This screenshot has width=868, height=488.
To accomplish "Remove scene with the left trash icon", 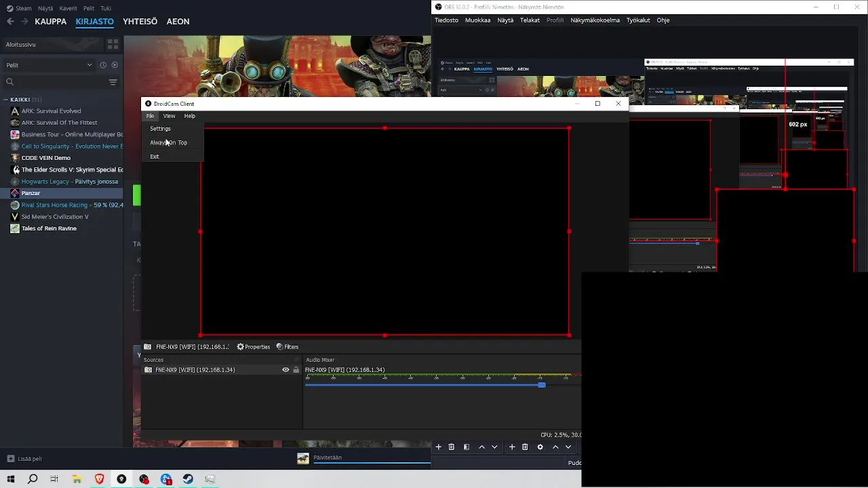I will [451, 447].
